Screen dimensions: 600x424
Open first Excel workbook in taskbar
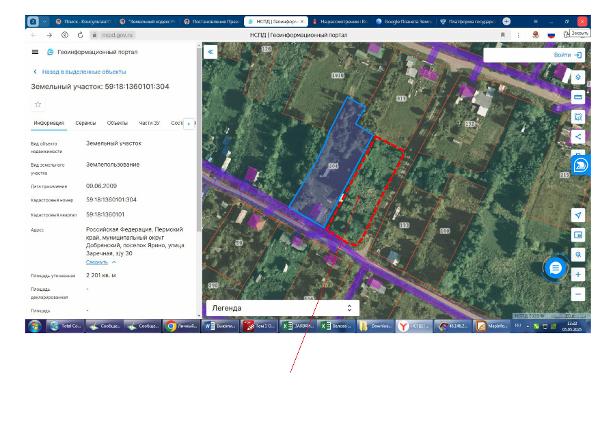click(297, 326)
